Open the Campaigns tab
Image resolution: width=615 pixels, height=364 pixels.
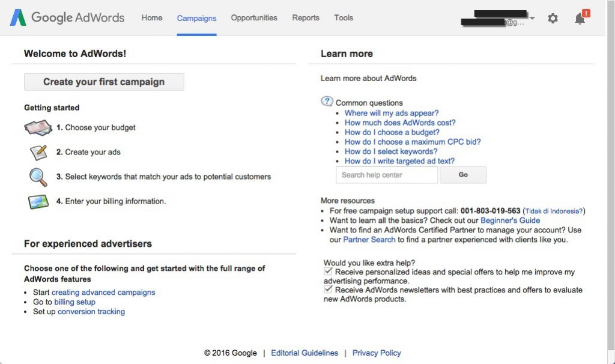[x=196, y=18]
